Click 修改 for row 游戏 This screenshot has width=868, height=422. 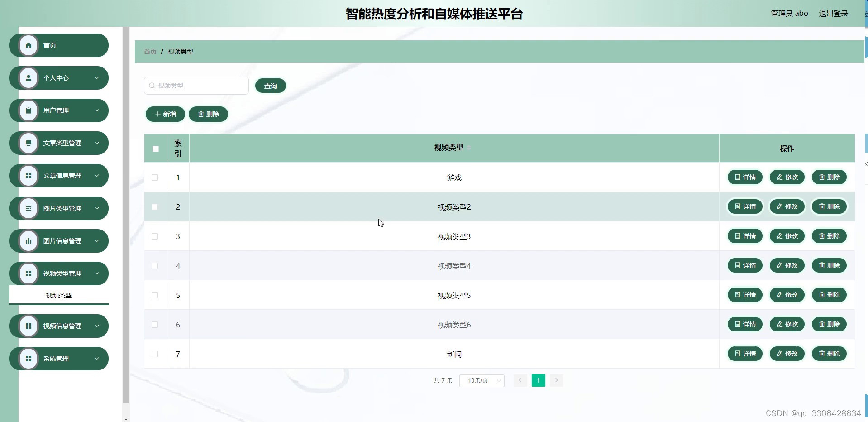click(787, 177)
